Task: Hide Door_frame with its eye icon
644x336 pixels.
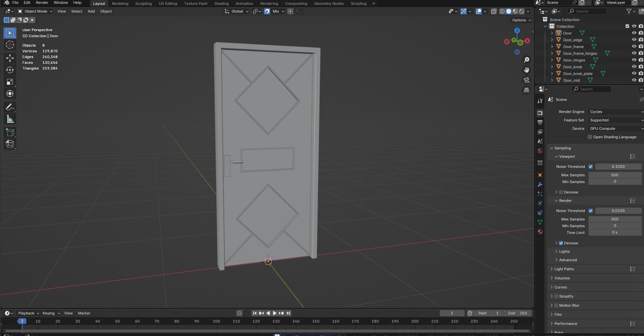Action: (x=634, y=46)
